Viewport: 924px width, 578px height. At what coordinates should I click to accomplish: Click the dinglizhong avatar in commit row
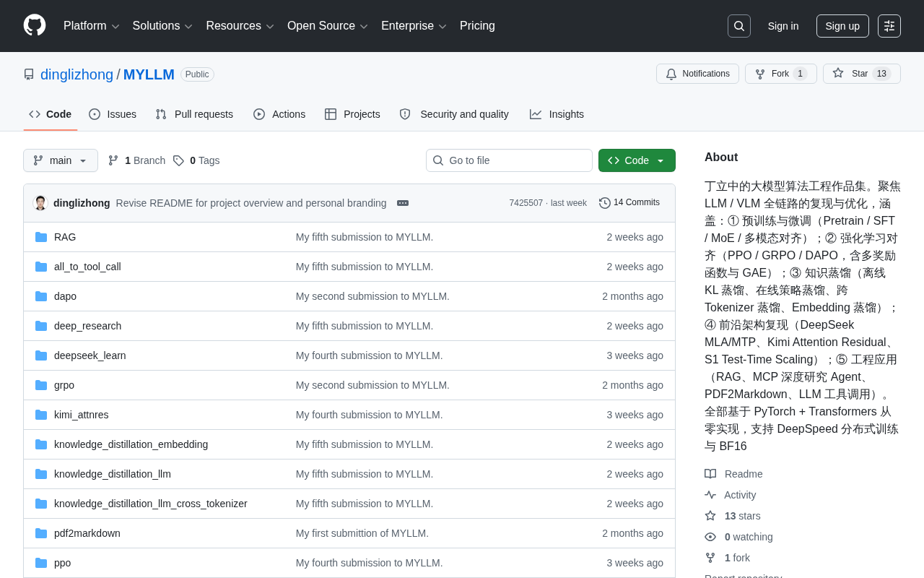point(40,203)
